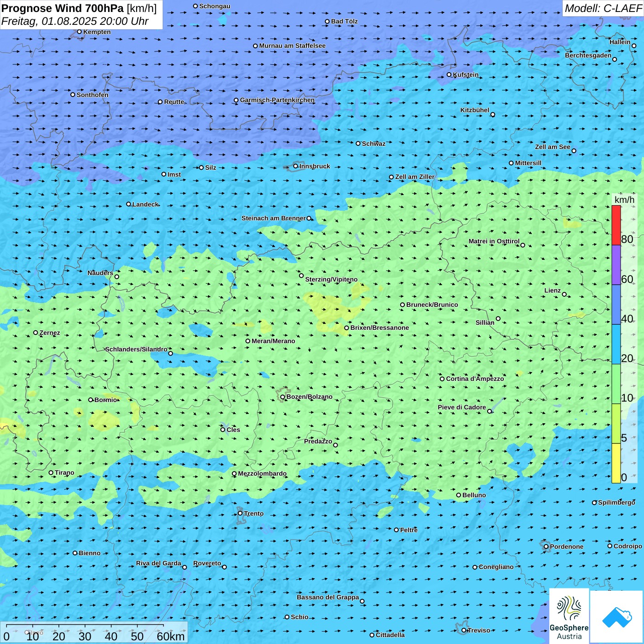The width and height of the screenshot is (644, 644).
Task: Select the Pordenone location marker
Action: [546, 546]
